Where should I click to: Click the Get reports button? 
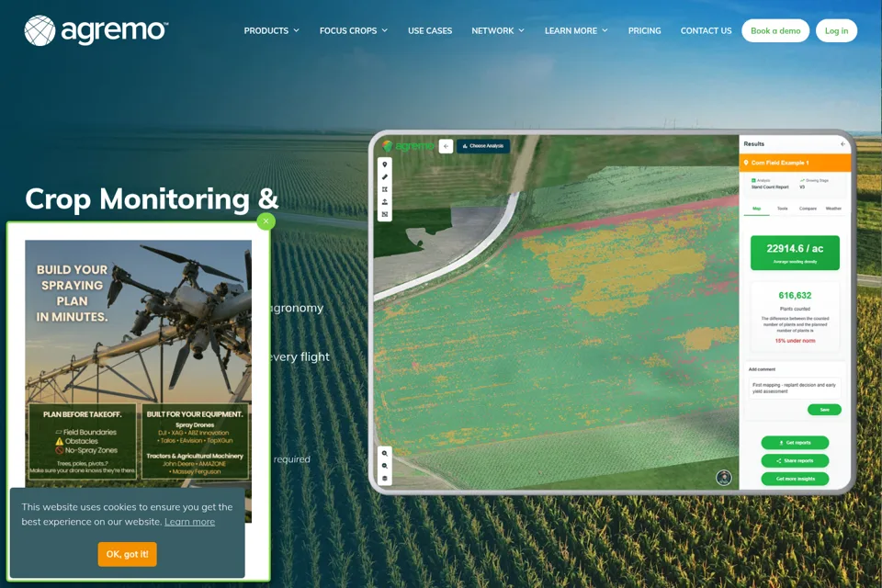point(795,443)
